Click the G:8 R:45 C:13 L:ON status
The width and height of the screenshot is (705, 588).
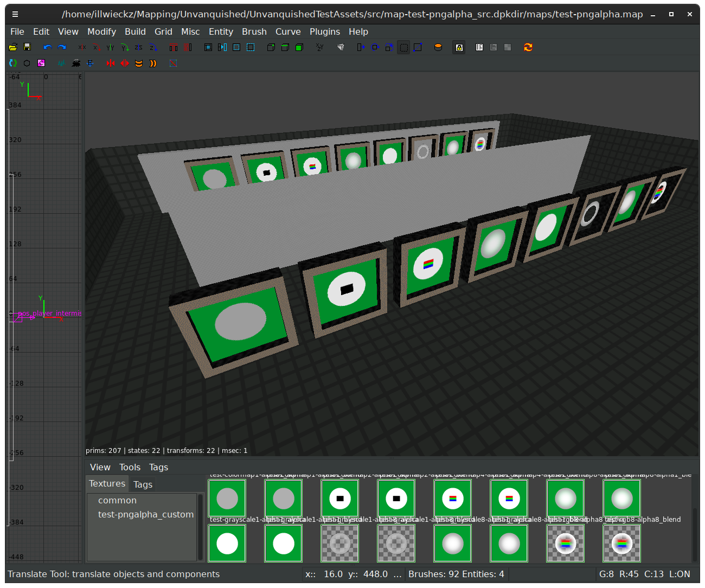tap(644, 574)
